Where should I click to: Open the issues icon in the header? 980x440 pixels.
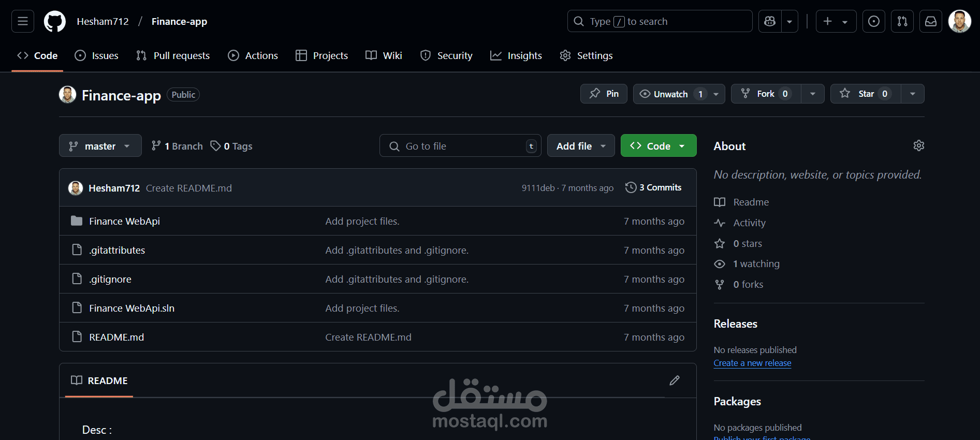click(874, 21)
